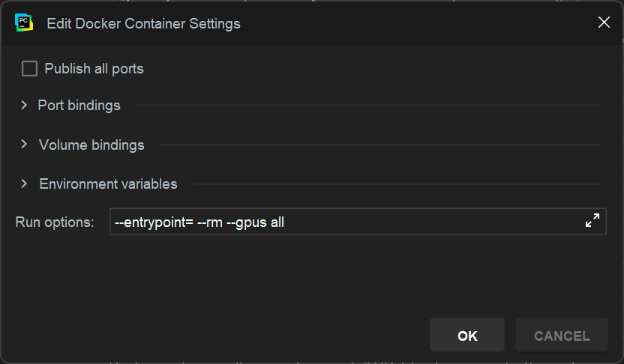The width and height of the screenshot is (624, 364).
Task: Click the dialog title bar text
Action: point(143,23)
